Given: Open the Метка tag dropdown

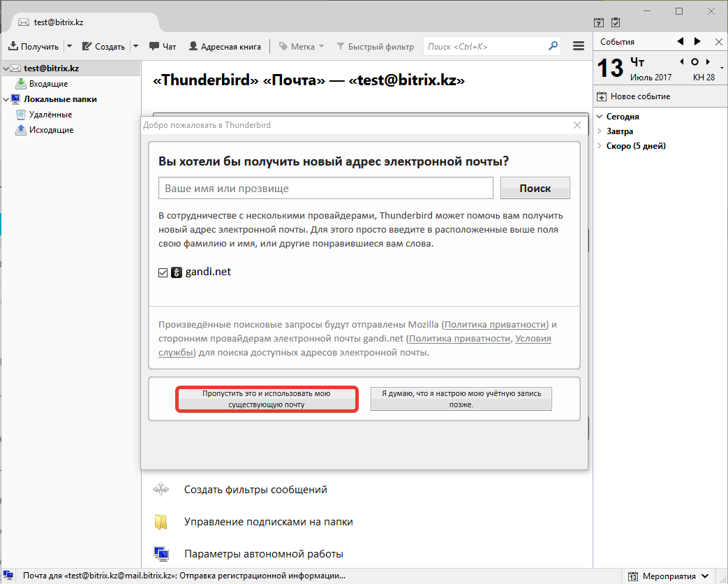Looking at the screenshot, I should pyautogui.click(x=302, y=47).
